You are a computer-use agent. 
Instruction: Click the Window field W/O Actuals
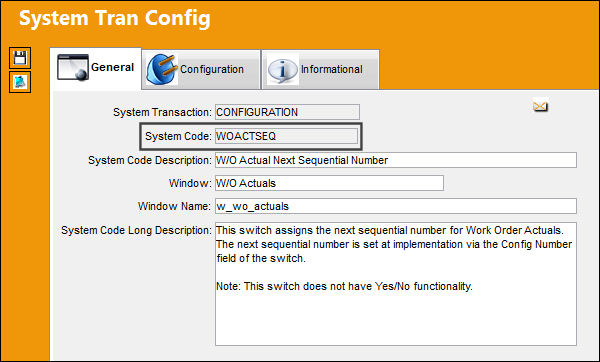tap(329, 183)
